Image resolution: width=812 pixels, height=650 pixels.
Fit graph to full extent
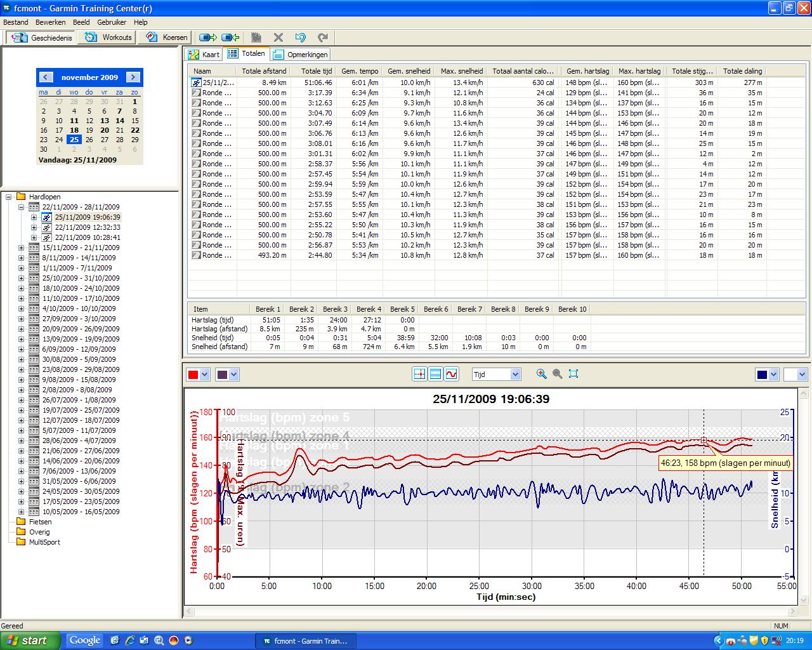click(x=573, y=375)
